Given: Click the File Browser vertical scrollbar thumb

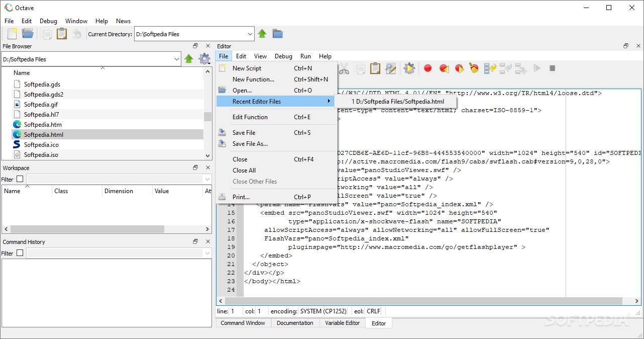Looking at the screenshot, I should (x=207, y=117).
